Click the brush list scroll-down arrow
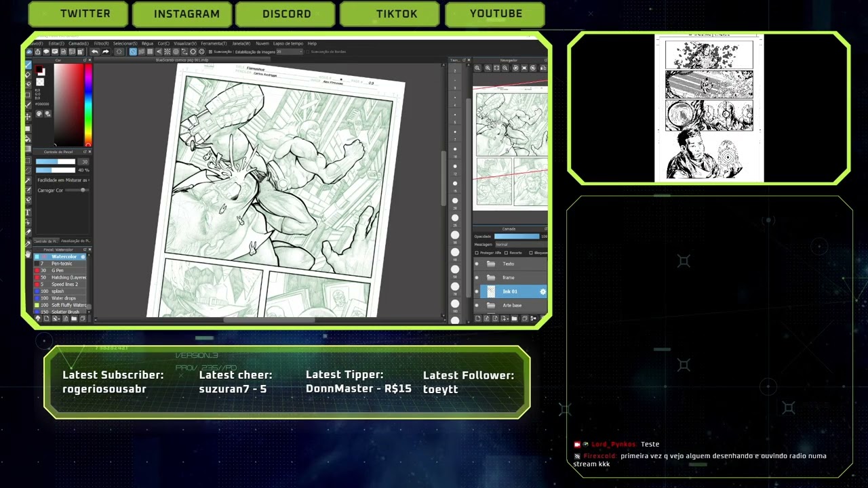The width and height of the screenshot is (868, 488). [x=89, y=312]
